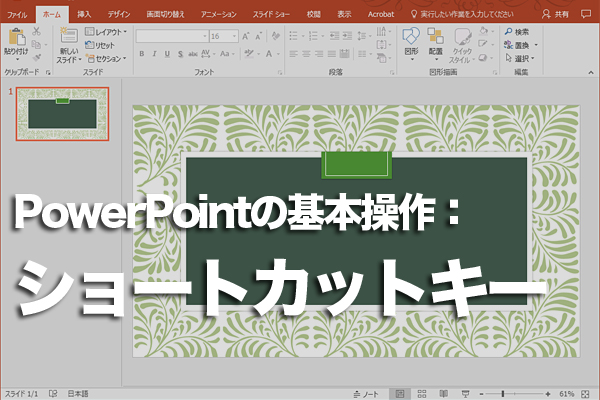Image resolution: width=600 pixels, height=400 pixels.
Task: Open the Layout (レイアウト) dropdown
Action: pyautogui.click(x=106, y=32)
